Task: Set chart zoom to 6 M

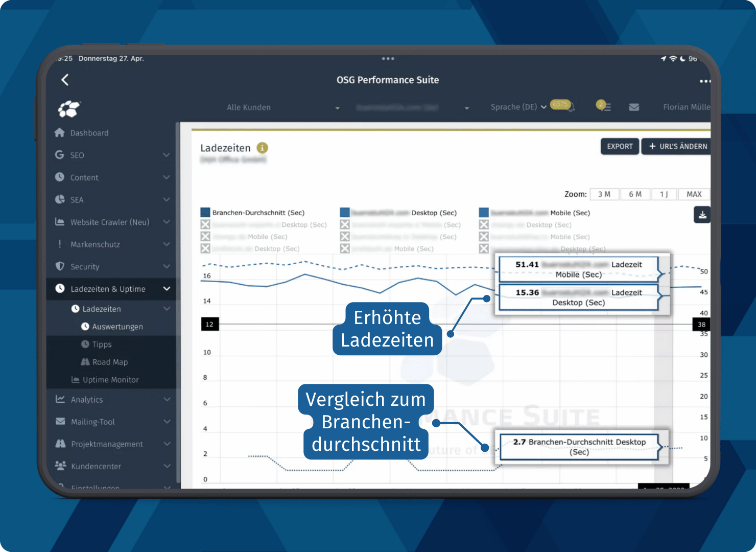Action: 635,194
